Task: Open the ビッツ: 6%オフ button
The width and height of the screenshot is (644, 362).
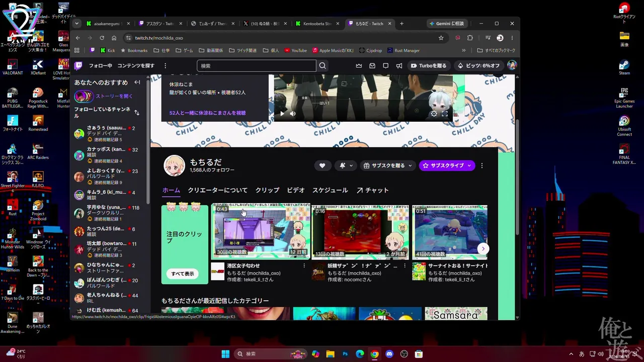Action: [478, 66]
